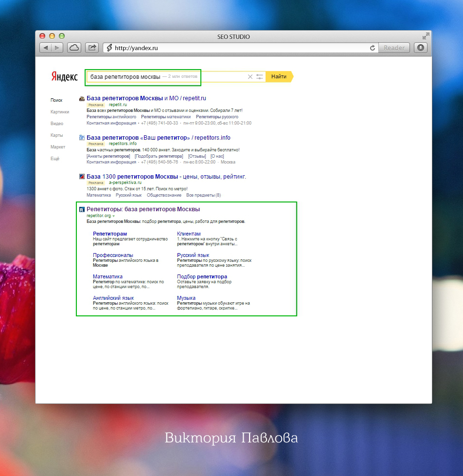
Task: Open first ad's Контактная информация link
Action: pos(111,123)
